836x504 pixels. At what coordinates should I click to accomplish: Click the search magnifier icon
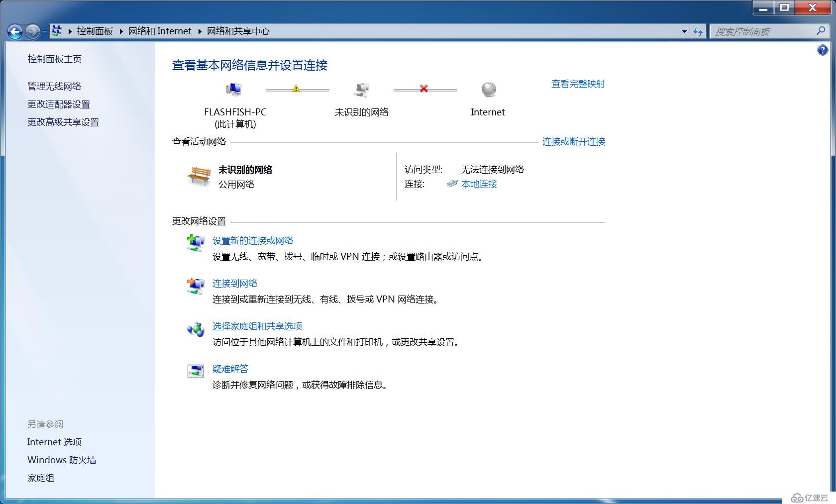(821, 31)
